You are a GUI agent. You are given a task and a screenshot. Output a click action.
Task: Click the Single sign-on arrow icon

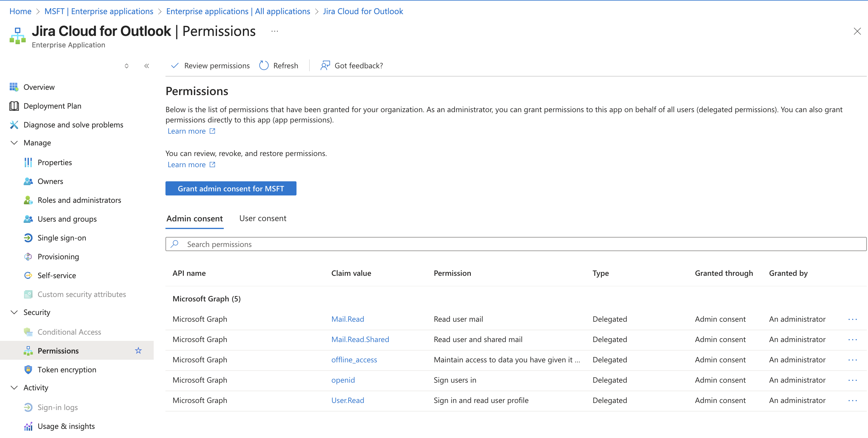pos(28,238)
